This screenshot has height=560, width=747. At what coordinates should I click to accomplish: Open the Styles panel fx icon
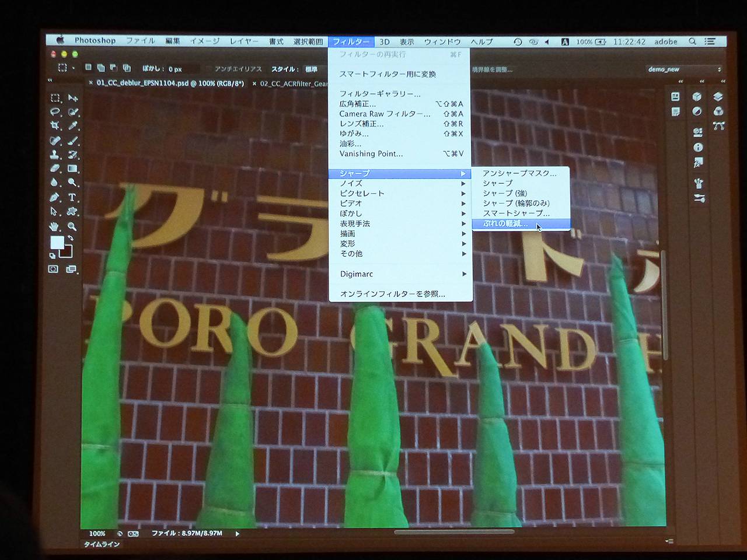[697, 163]
